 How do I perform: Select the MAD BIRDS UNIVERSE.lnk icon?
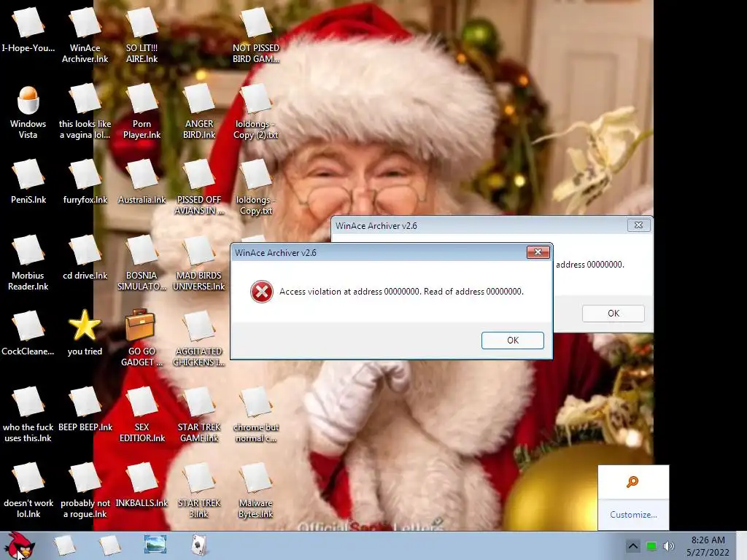(199, 263)
